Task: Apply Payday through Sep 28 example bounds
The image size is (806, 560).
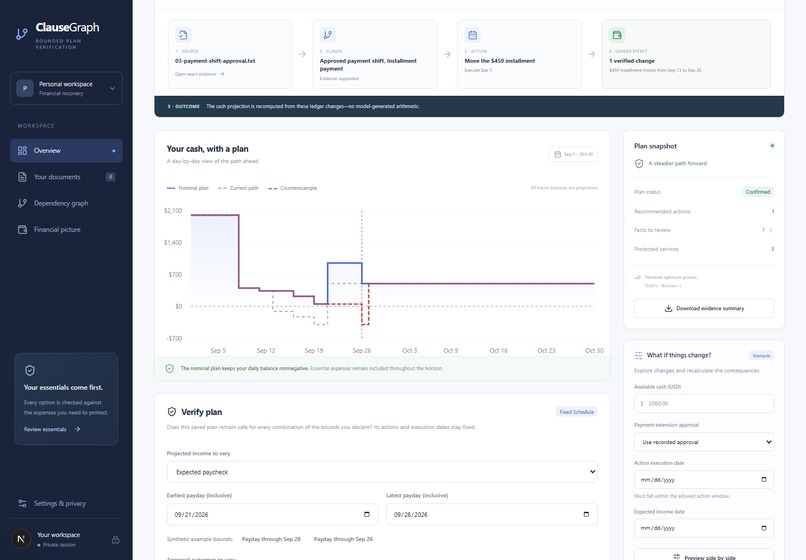Action: coord(271,539)
